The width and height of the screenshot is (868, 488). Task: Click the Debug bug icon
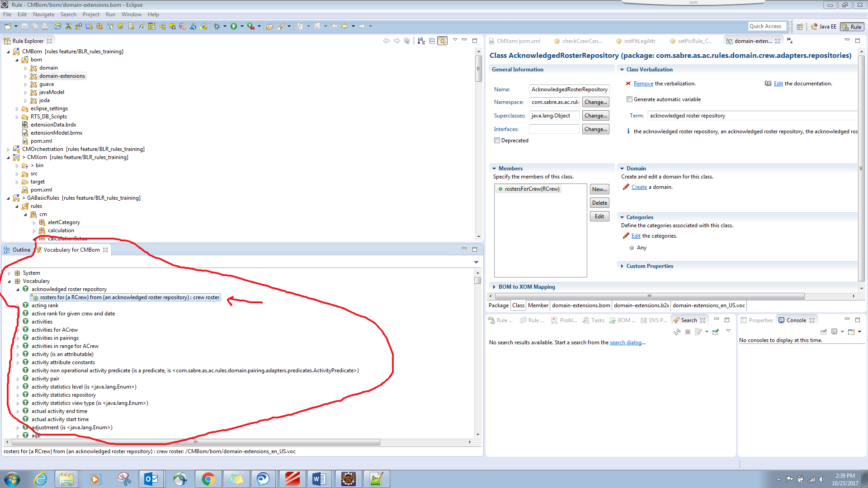tap(217, 26)
